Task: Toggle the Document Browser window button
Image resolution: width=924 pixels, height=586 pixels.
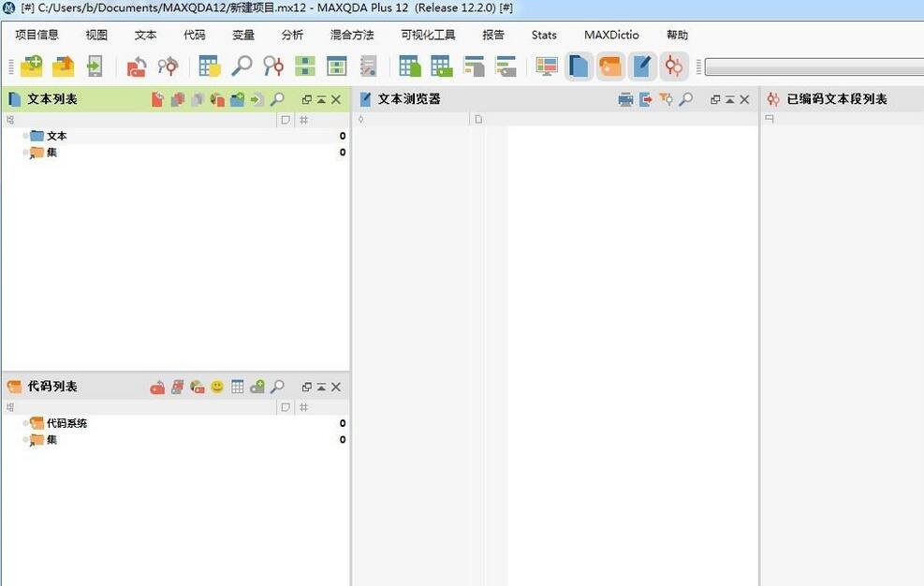Action: [642, 66]
